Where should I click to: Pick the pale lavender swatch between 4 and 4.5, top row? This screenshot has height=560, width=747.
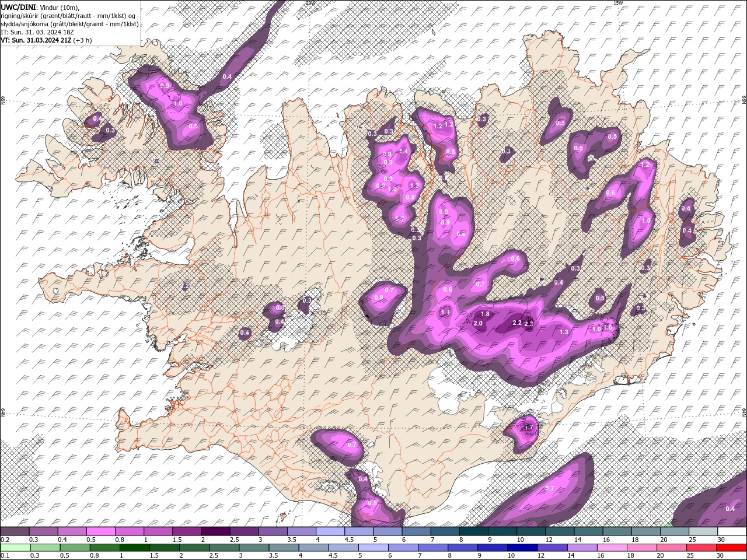330,531
